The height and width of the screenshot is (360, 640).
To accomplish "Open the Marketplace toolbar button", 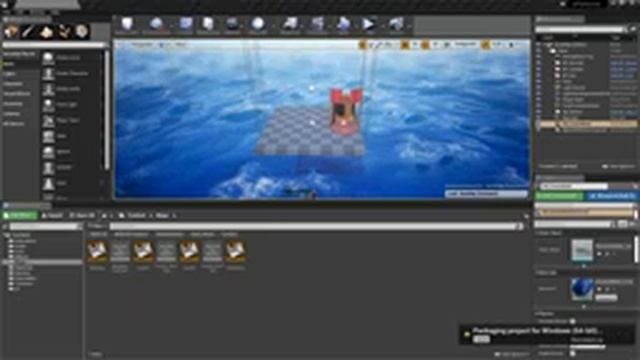I will pyautogui.click(x=208, y=25).
